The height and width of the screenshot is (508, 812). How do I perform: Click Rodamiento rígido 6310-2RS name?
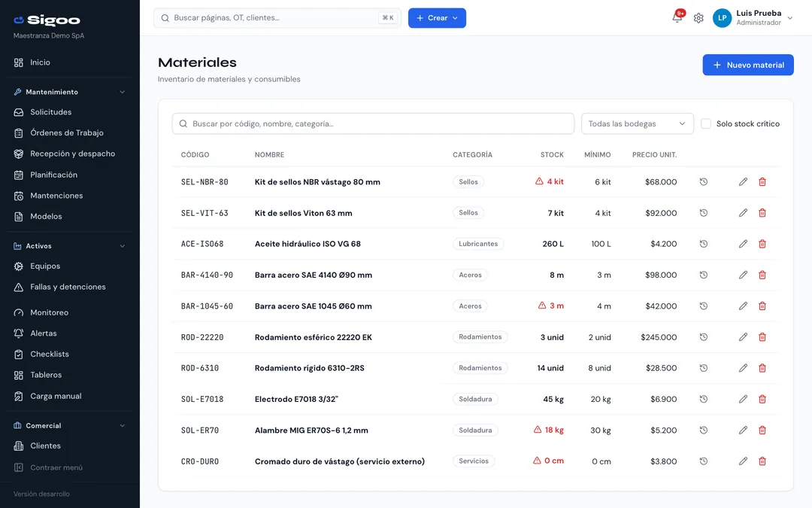pos(310,368)
